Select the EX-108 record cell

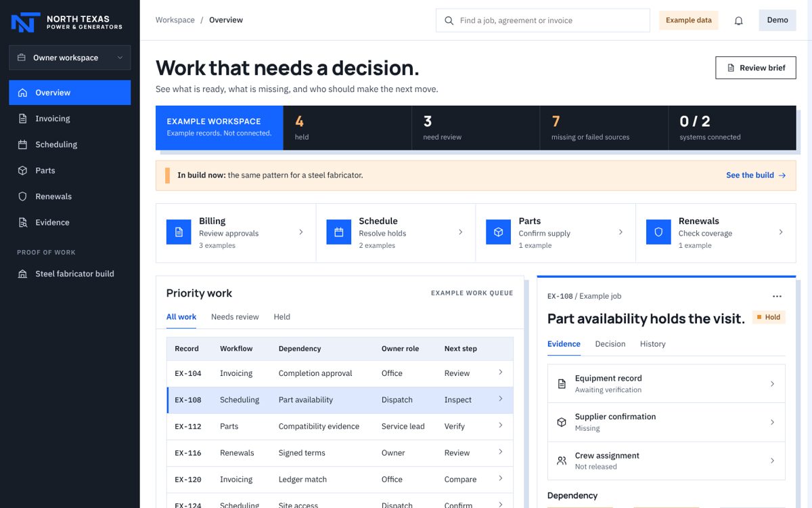coord(188,400)
